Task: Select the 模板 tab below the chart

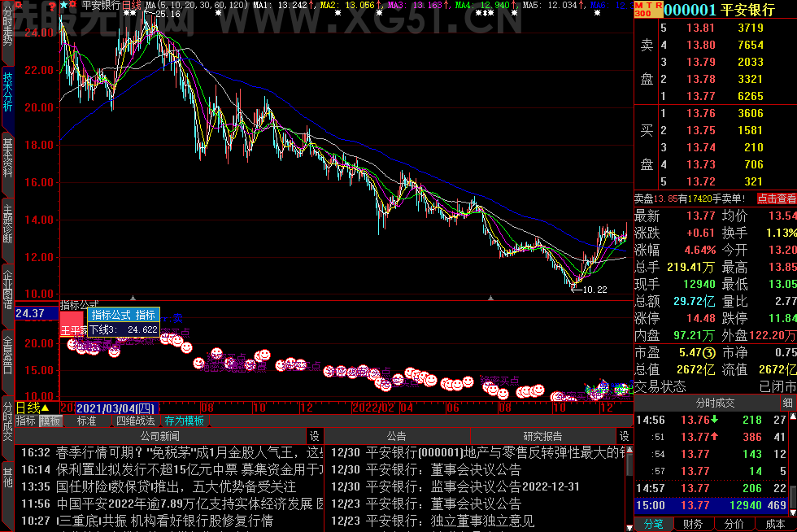Action: [50, 421]
